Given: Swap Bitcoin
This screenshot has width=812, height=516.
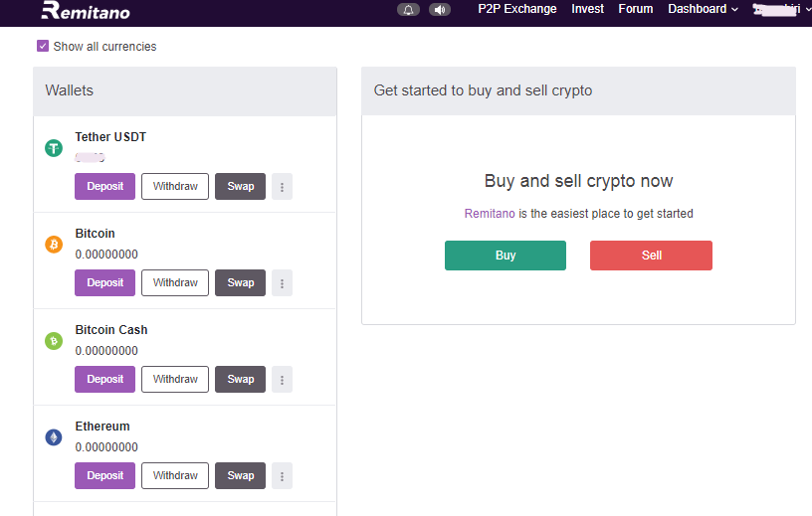Looking at the screenshot, I should (240, 282).
